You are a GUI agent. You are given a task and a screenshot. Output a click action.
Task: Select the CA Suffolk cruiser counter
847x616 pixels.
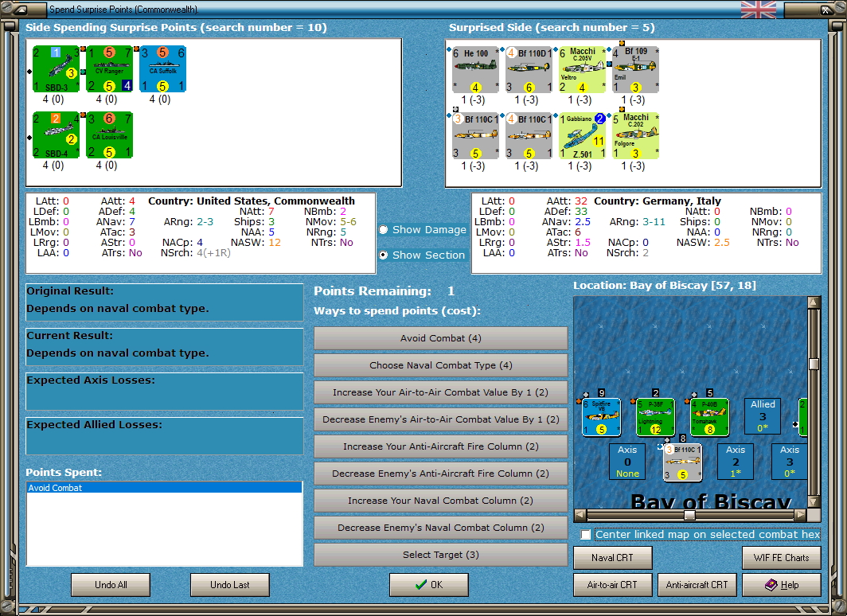tap(162, 69)
